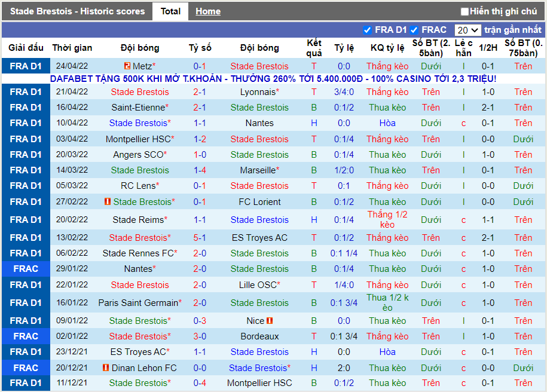Click the 3-0 score against Bordeaux
This screenshot has height=392, width=547.
[x=200, y=336]
